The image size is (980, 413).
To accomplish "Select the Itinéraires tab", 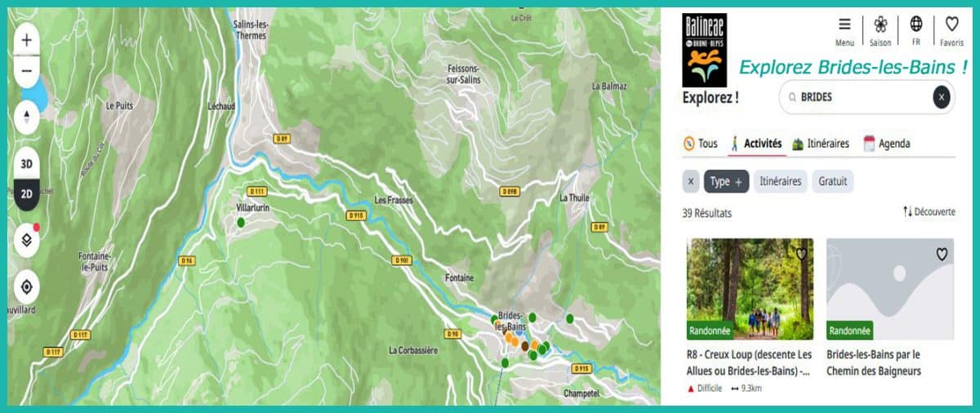I will [x=820, y=144].
